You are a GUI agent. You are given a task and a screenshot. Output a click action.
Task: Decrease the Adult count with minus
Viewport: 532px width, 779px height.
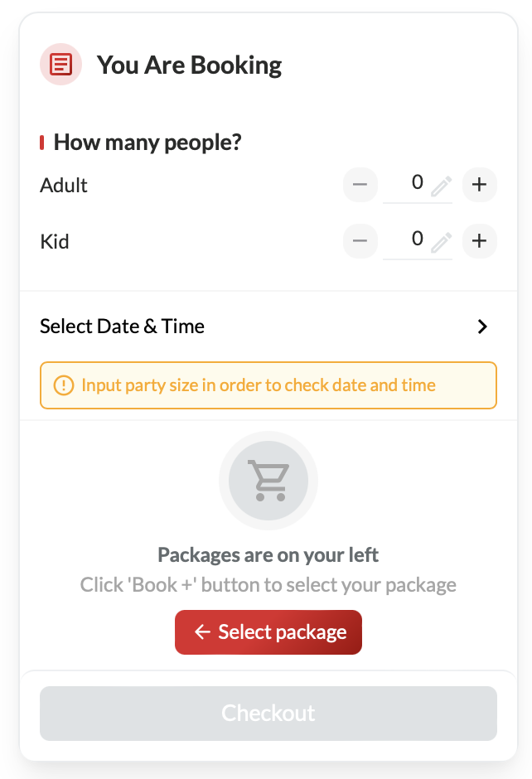click(360, 185)
